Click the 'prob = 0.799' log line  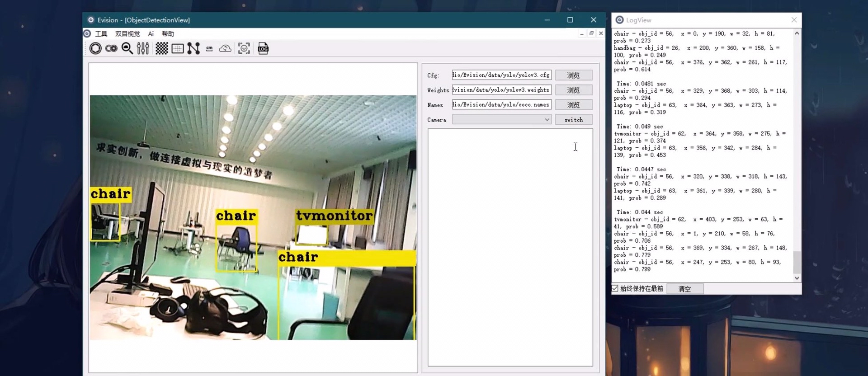click(x=632, y=269)
